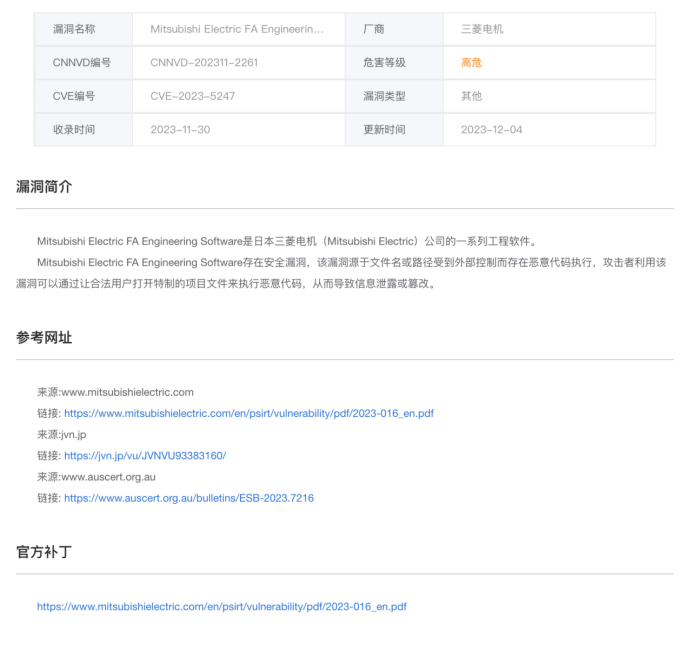
Task: Open the official patch PDF link under 官方补丁
Action: [222, 607]
